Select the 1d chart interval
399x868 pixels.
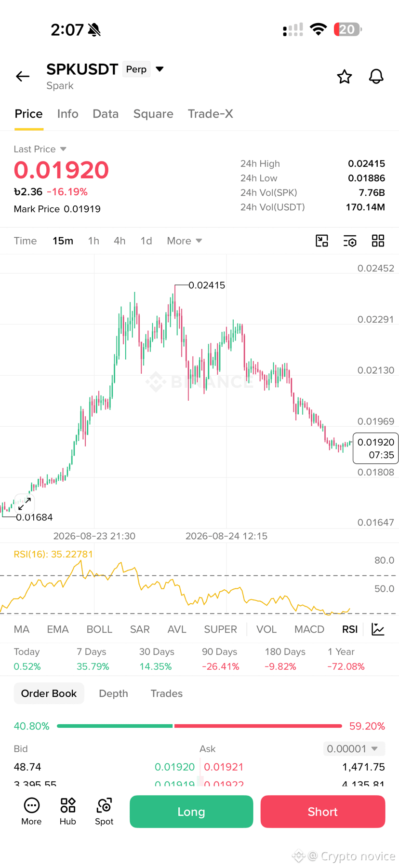[x=146, y=241]
